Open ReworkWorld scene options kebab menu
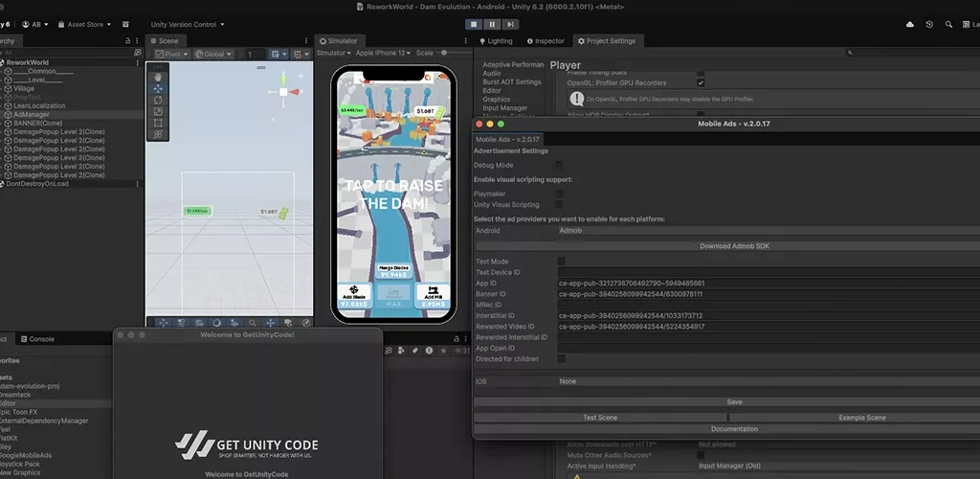 (137, 62)
